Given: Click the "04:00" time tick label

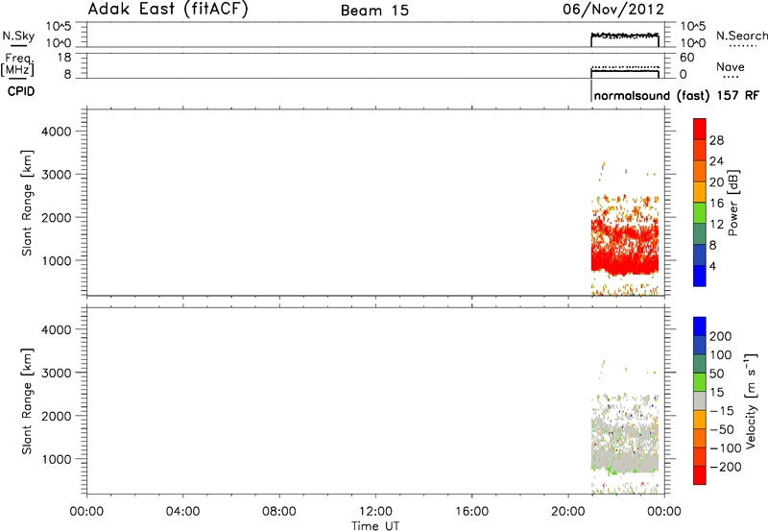Looking at the screenshot, I should tap(182, 512).
